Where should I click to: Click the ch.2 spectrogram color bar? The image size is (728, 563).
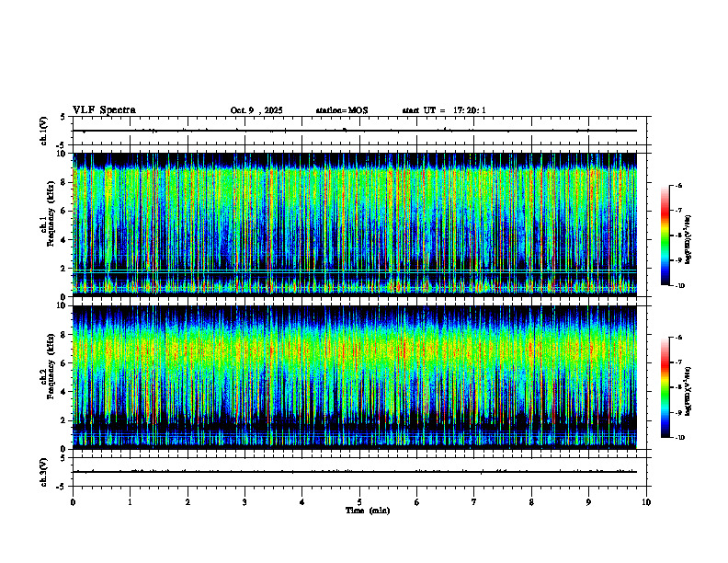[665, 387]
